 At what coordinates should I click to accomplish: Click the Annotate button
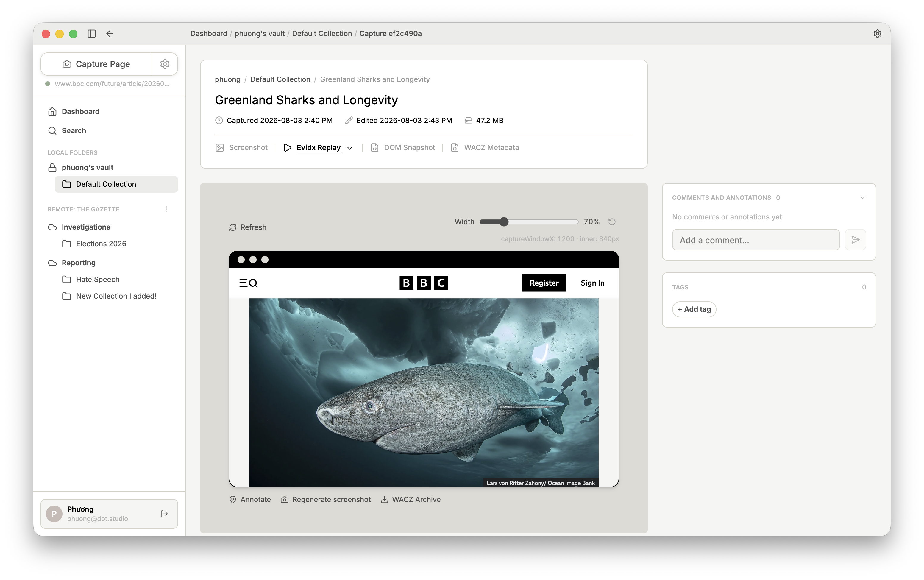click(250, 499)
